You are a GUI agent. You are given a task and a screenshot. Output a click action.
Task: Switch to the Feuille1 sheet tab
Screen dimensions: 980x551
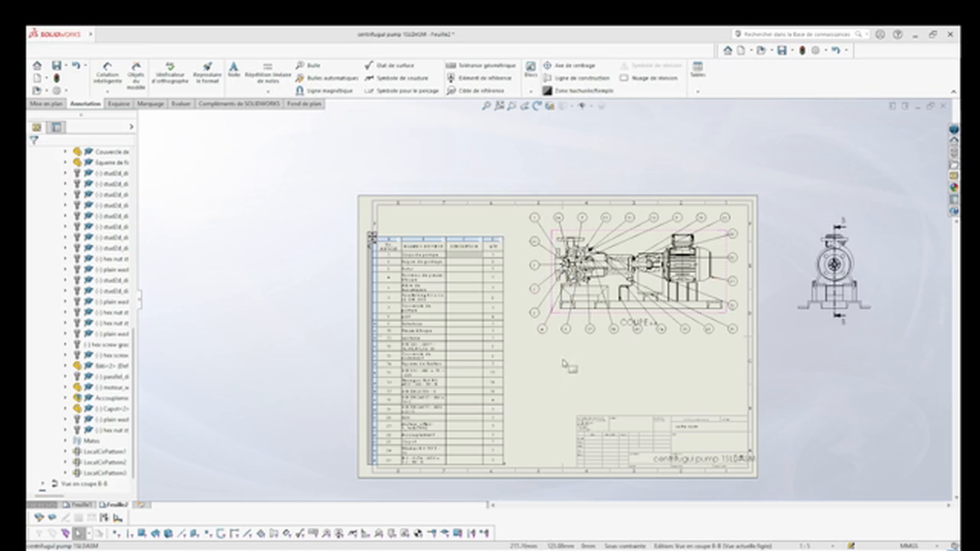point(79,505)
